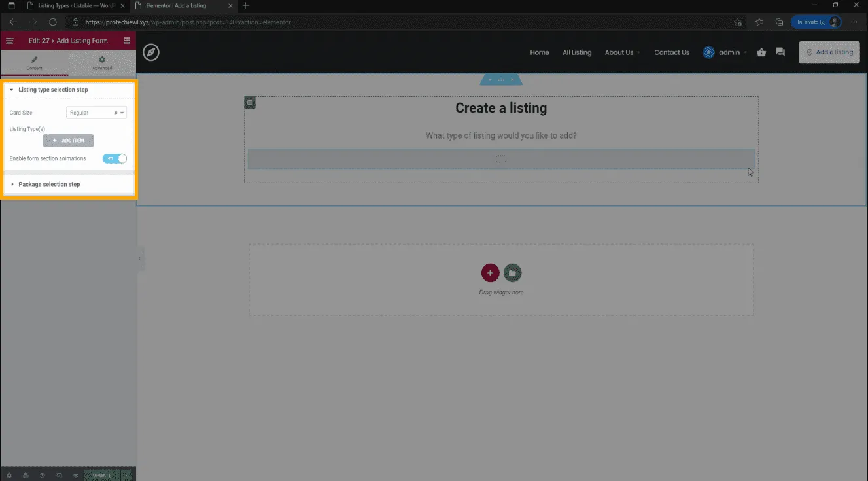This screenshot has height=481, width=868.
Task: Preview changes with the eye icon
Action: 76,475
